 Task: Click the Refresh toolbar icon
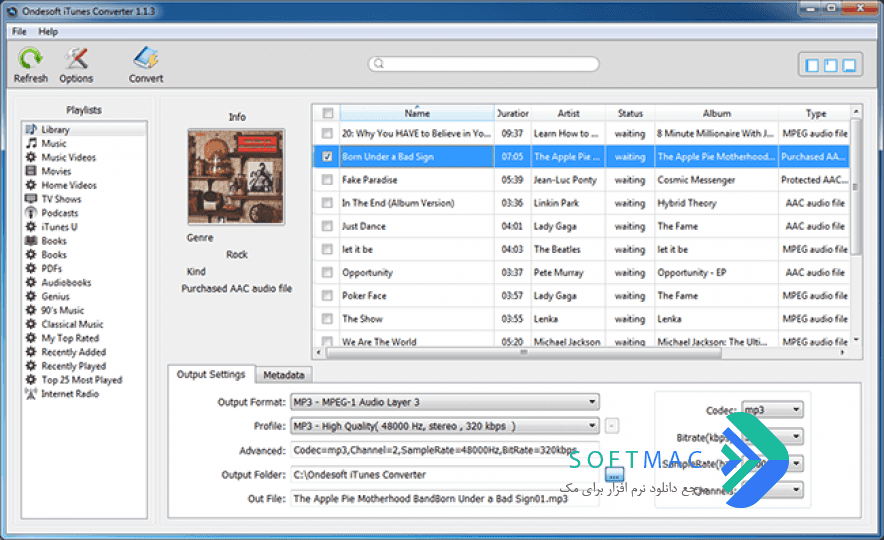click(30, 58)
